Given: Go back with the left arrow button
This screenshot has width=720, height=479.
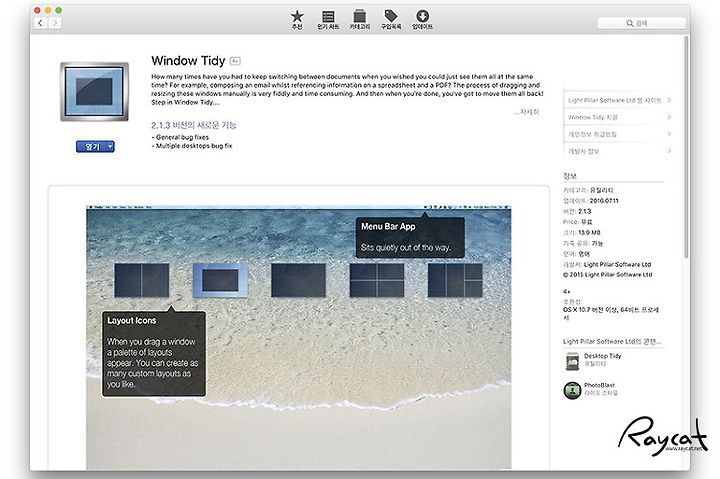Looking at the screenshot, I should [x=41, y=23].
